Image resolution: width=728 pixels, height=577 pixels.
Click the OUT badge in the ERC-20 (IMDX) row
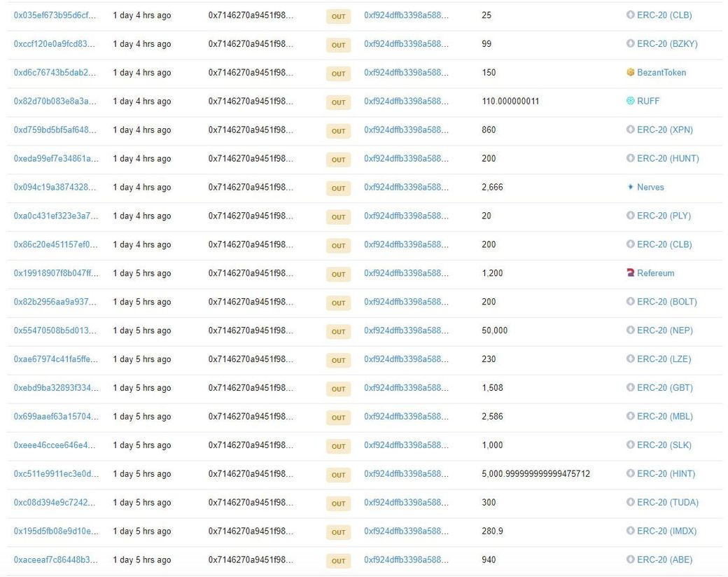point(339,532)
